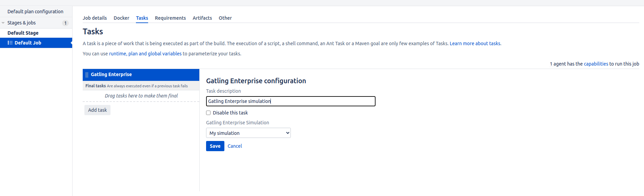Click the Add task button
The image size is (644, 196).
point(97,110)
